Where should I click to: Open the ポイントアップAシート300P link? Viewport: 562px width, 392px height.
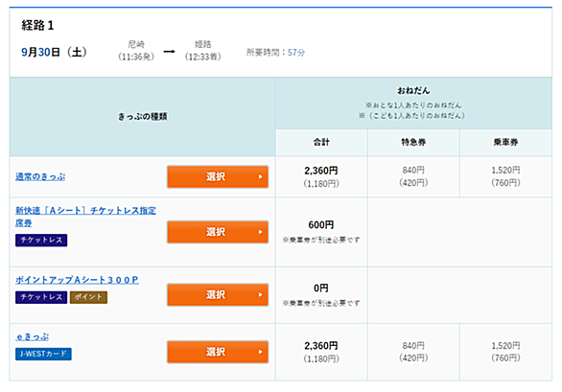77,280
